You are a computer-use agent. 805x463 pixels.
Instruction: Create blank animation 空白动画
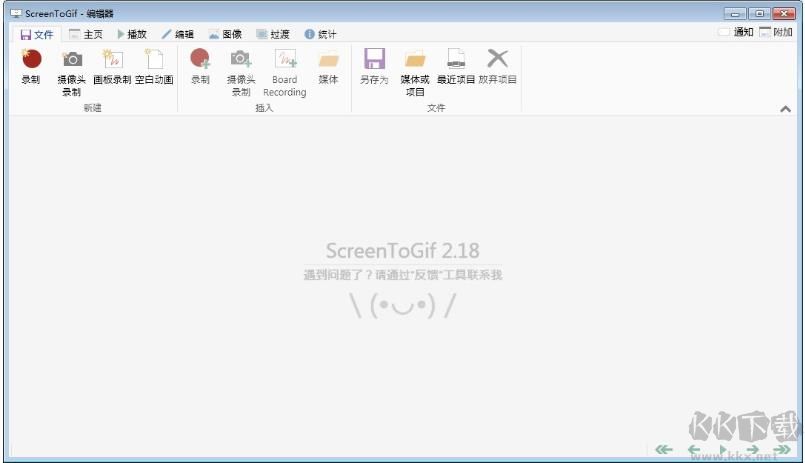(154, 66)
